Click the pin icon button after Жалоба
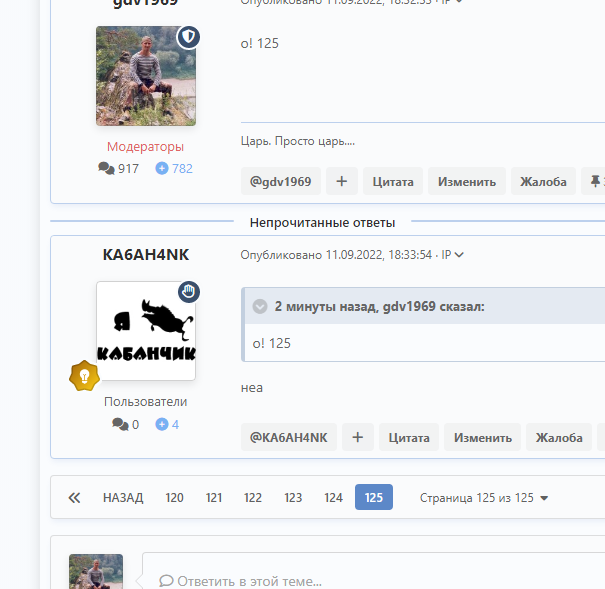The image size is (605, 589). tap(595, 181)
